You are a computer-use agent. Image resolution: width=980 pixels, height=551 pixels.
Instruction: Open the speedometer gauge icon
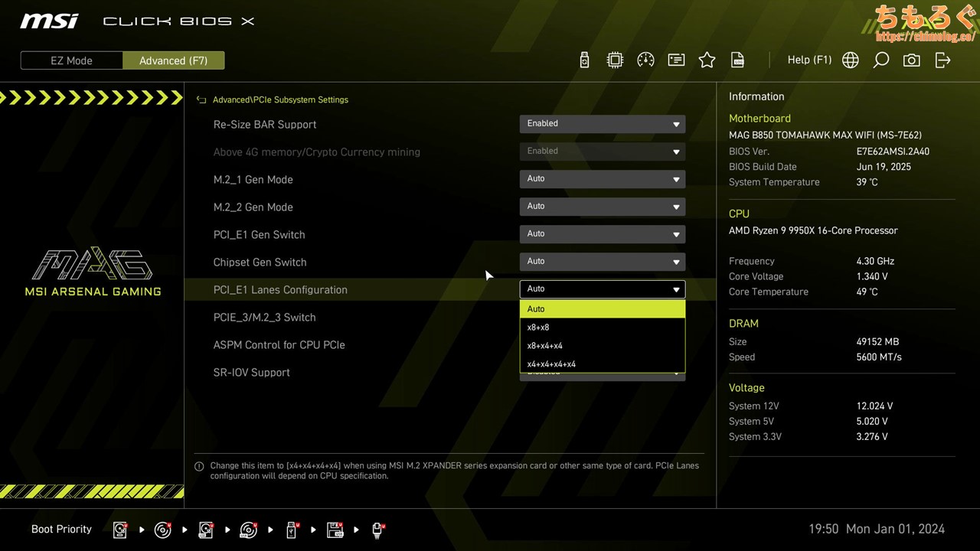[645, 60]
